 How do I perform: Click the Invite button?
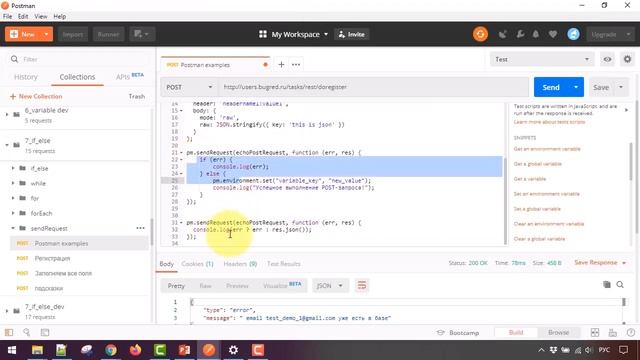(x=351, y=34)
